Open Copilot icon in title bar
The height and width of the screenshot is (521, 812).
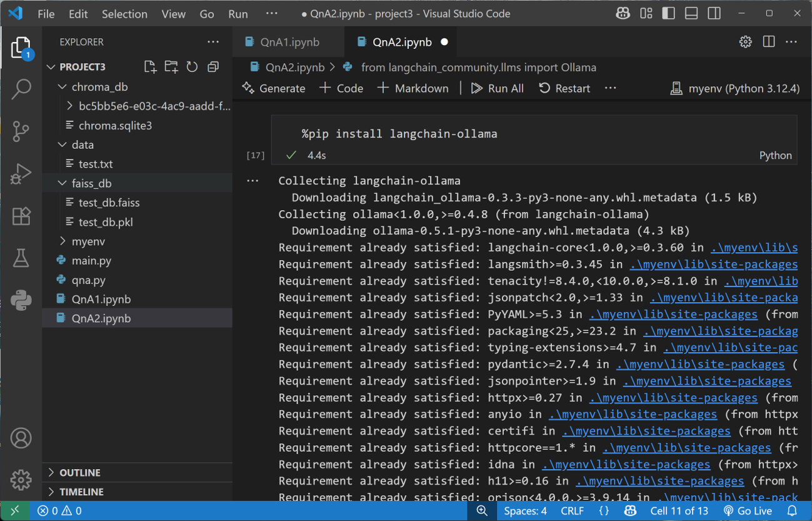623,13
